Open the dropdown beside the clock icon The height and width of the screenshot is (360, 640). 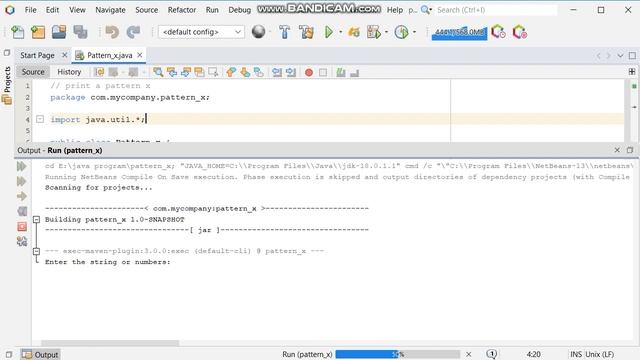(x=414, y=32)
